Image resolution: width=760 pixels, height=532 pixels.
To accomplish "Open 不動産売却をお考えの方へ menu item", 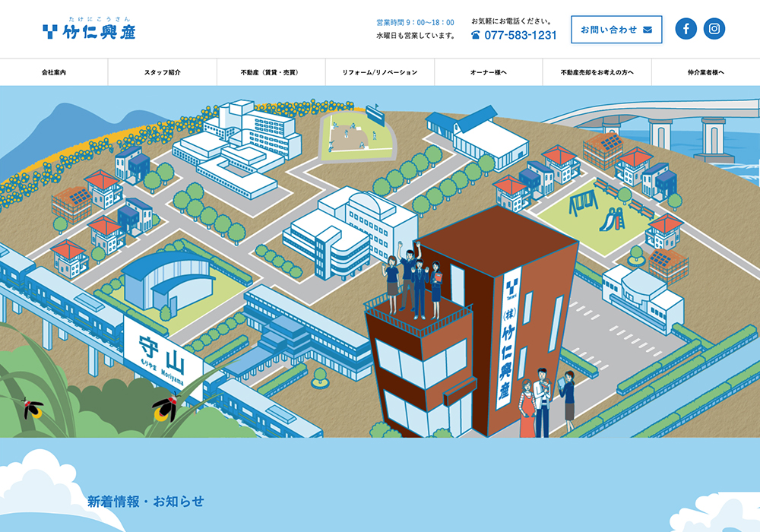I will (x=597, y=72).
